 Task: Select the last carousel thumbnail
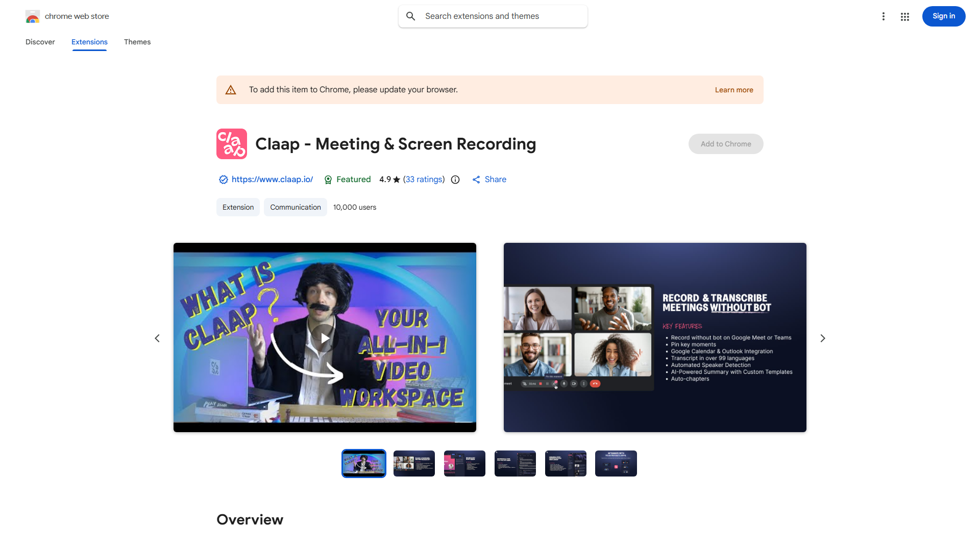616,463
